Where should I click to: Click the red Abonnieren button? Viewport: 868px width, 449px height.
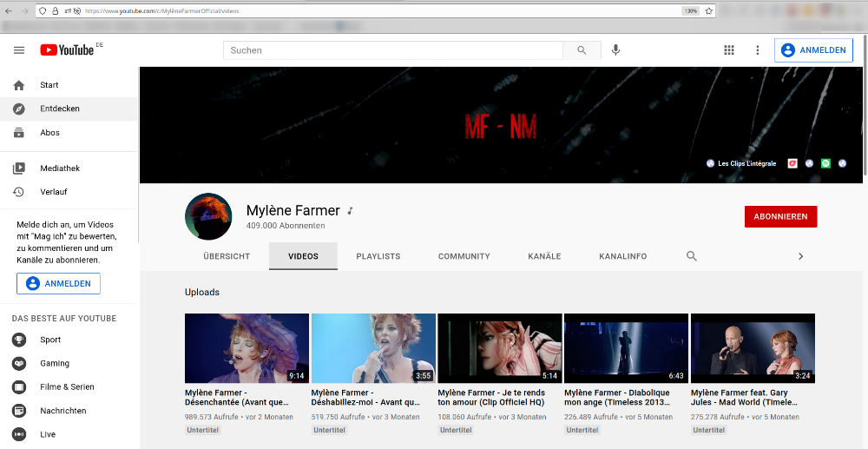[780, 216]
